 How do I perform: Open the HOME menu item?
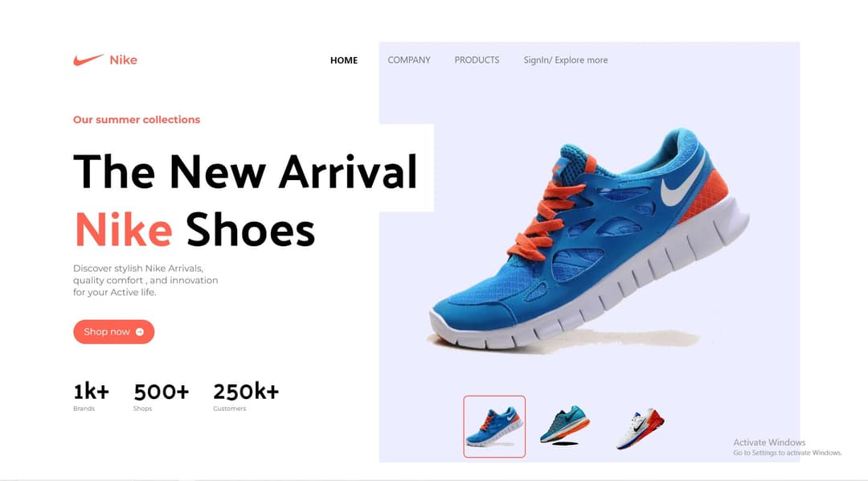point(344,60)
